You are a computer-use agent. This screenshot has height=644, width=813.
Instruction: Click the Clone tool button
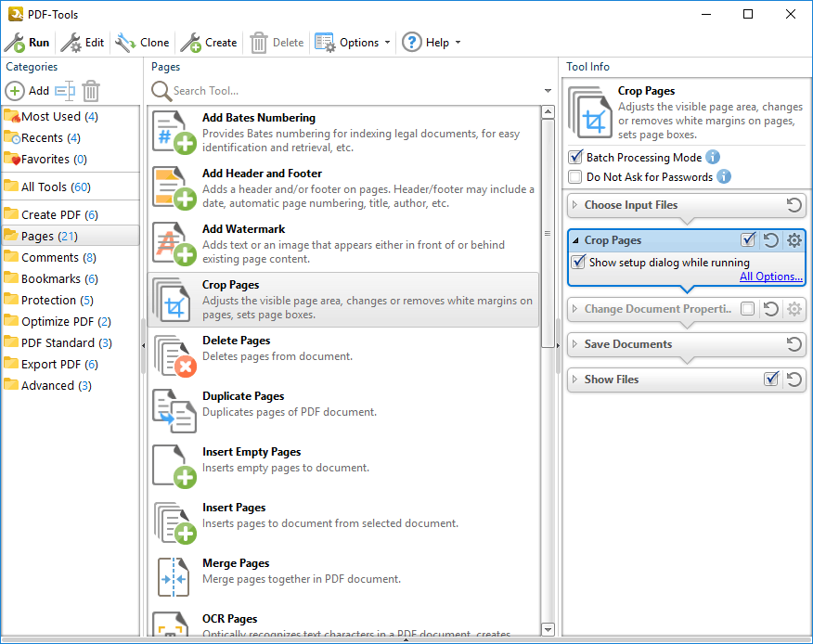tap(142, 43)
